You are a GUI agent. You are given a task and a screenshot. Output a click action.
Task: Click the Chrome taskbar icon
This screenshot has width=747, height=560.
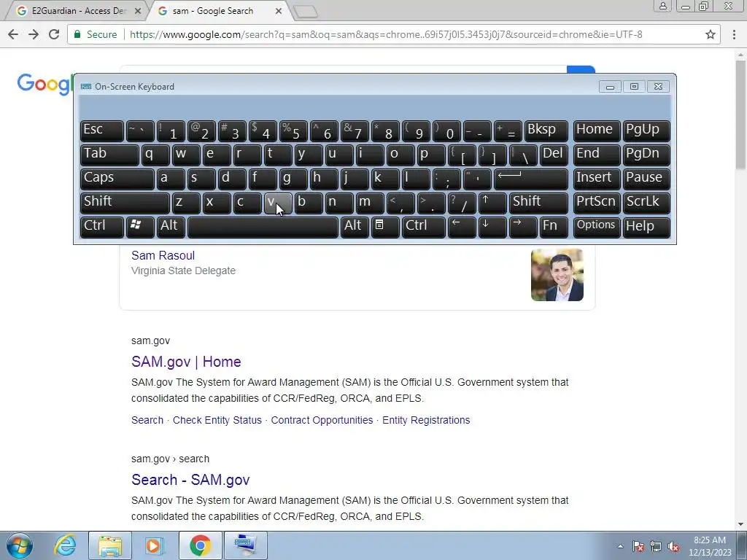[x=200, y=545]
